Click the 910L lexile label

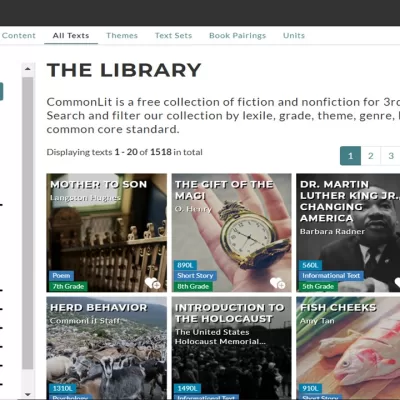[310, 388]
